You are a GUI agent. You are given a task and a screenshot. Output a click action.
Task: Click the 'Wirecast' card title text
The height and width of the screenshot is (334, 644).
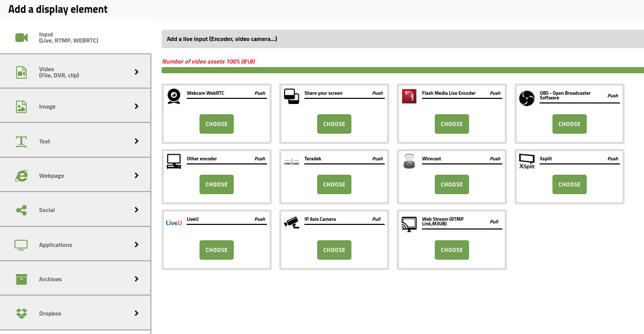tap(431, 159)
